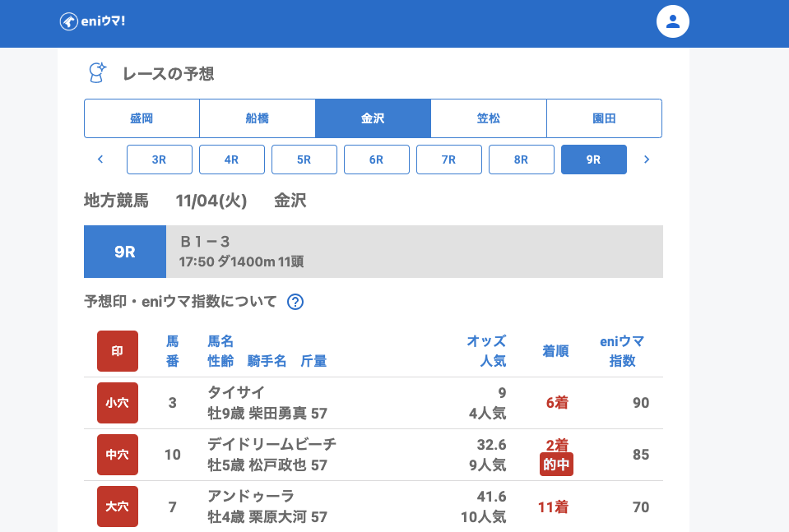Click the eniウマ! logo in header
789x532 pixels.
[92, 21]
